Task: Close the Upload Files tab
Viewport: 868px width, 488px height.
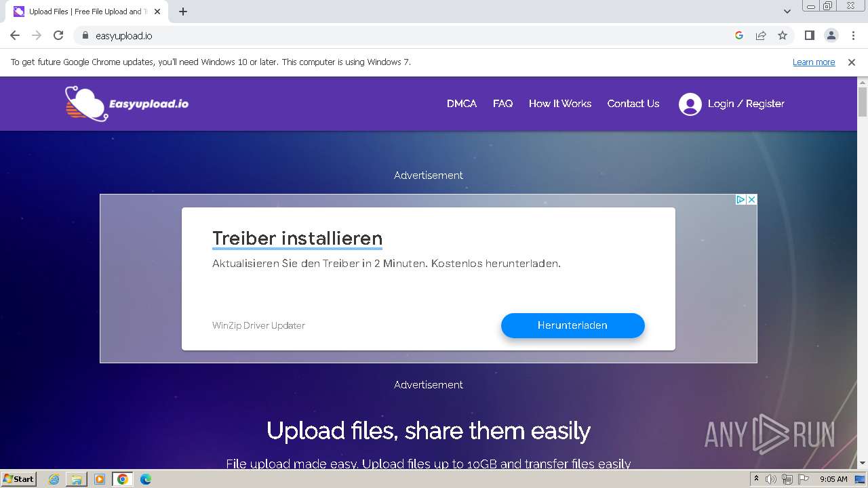Action: pyautogui.click(x=157, y=12)
